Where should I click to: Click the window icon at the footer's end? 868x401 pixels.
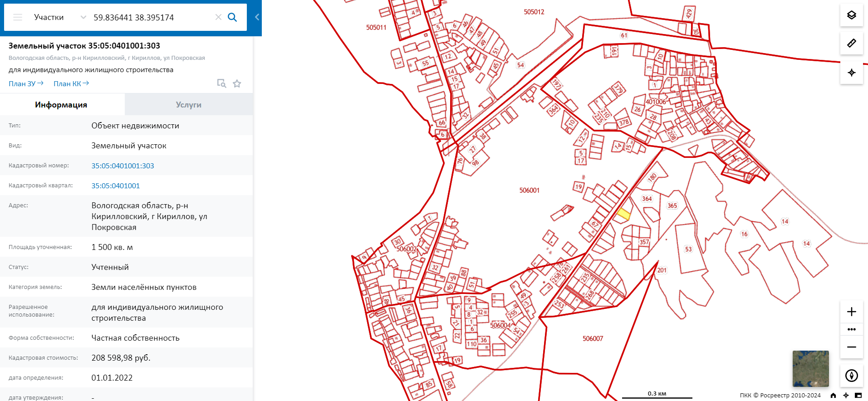point(858,396)
